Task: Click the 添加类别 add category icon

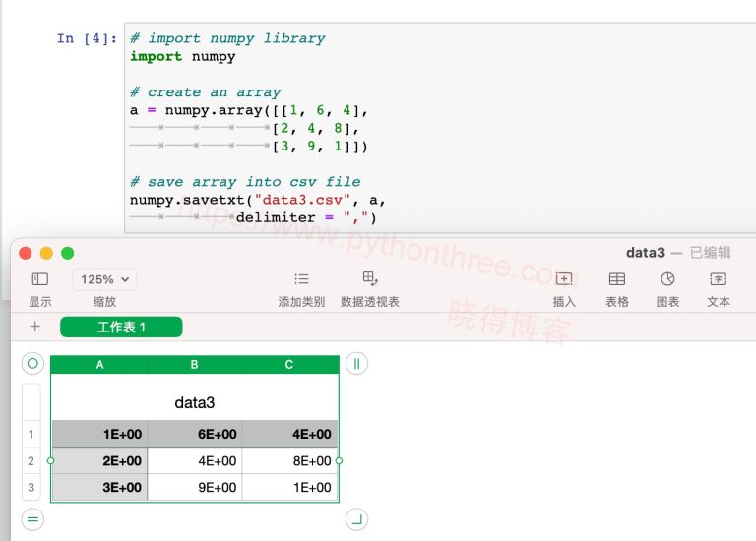Action: click(301, 279)
